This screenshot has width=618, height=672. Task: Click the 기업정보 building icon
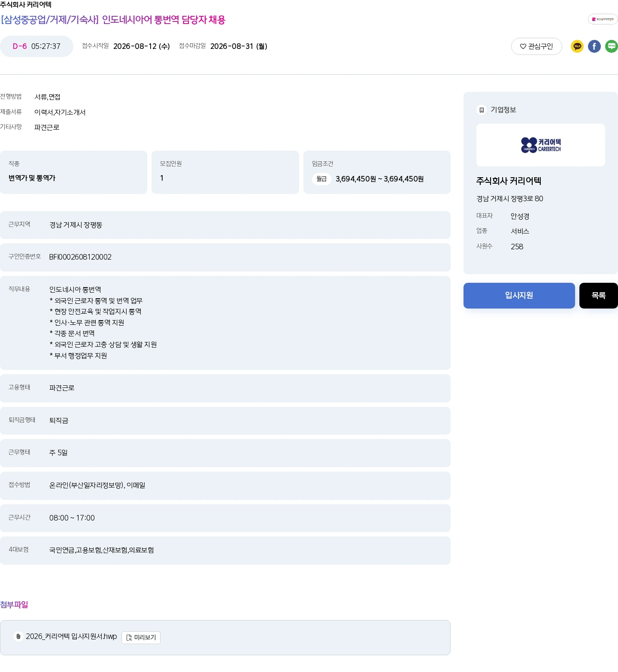pyautogui.click(x=482, y=110)
